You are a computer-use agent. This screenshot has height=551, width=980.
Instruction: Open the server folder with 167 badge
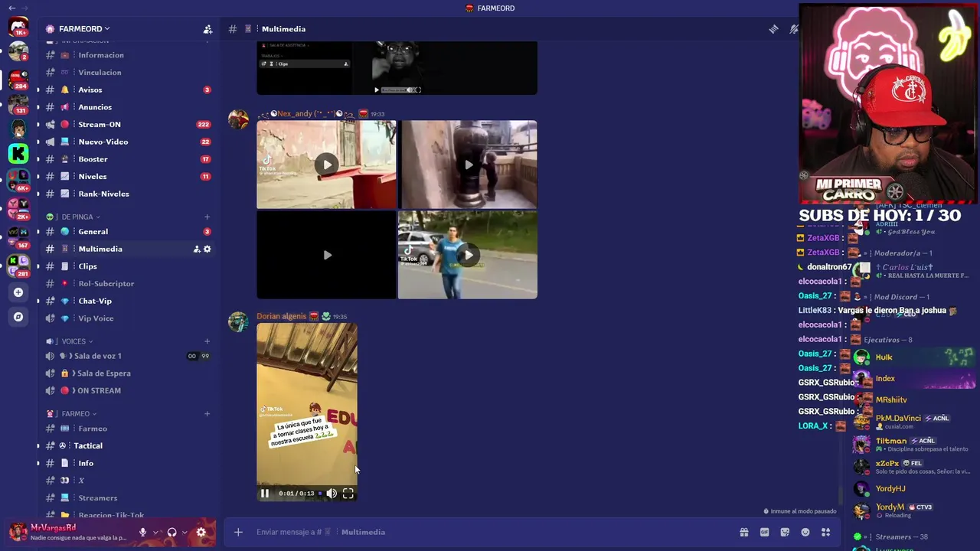(18, 237)
